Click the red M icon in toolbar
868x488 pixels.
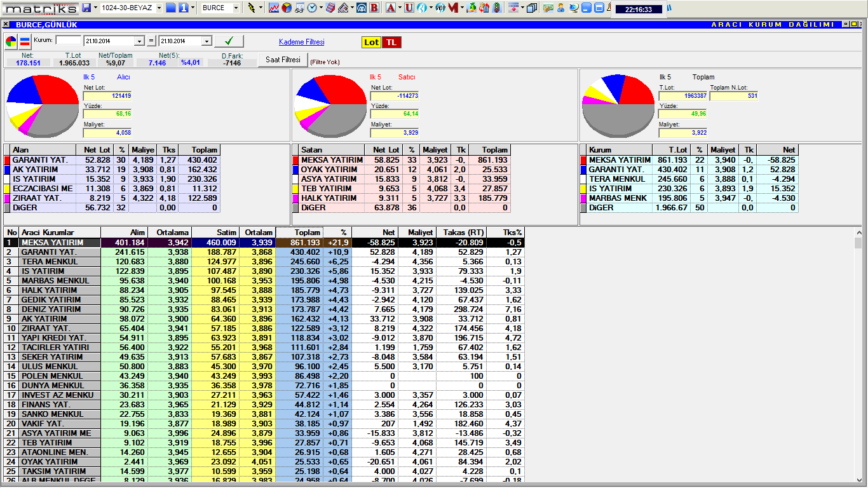pos(452,8)
